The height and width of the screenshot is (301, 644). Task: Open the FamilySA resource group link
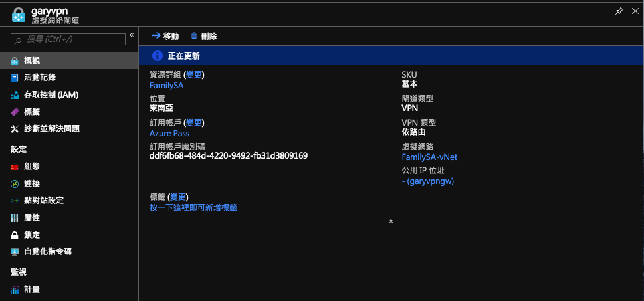pyautogui.click(x=166, y=86)
